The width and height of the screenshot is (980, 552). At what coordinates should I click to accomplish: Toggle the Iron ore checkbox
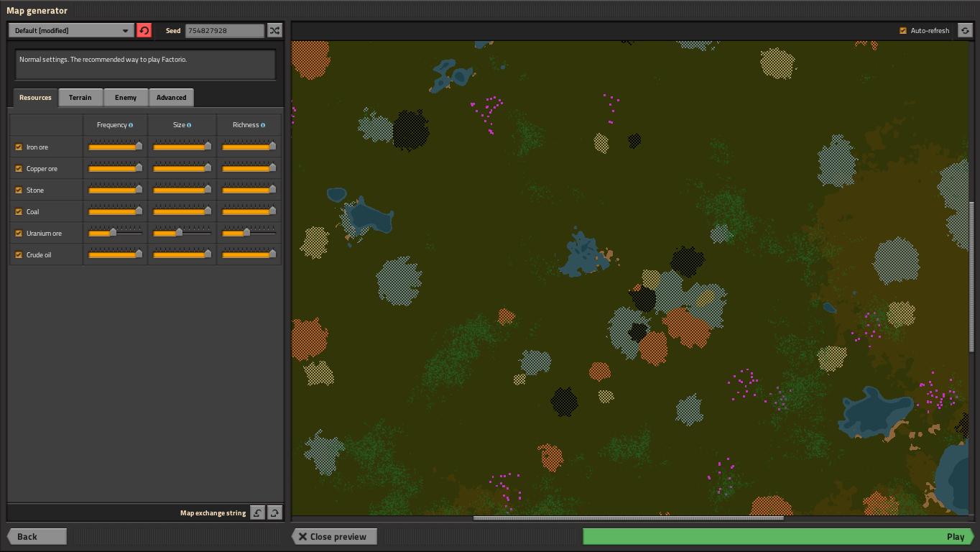coord(19,147)
